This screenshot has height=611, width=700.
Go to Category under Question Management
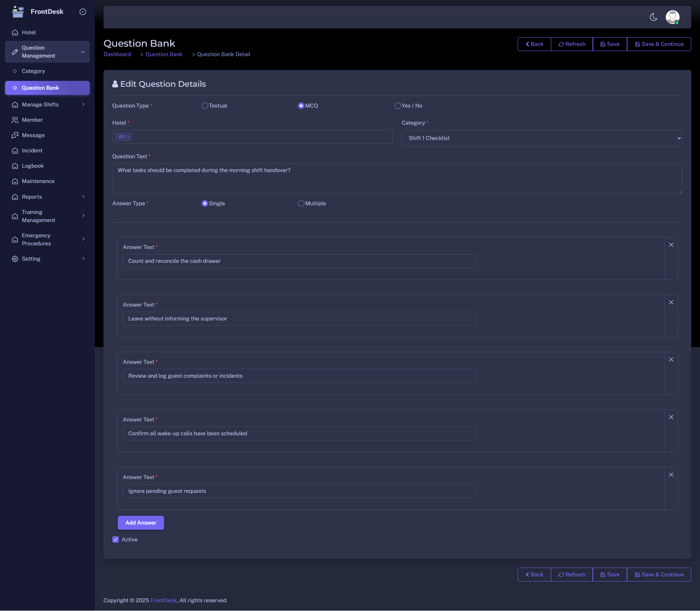click(x=34, y=71)
